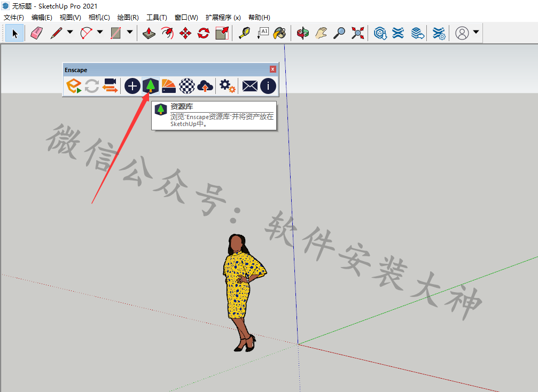Open the Enscape About info icon

[268, 86]
